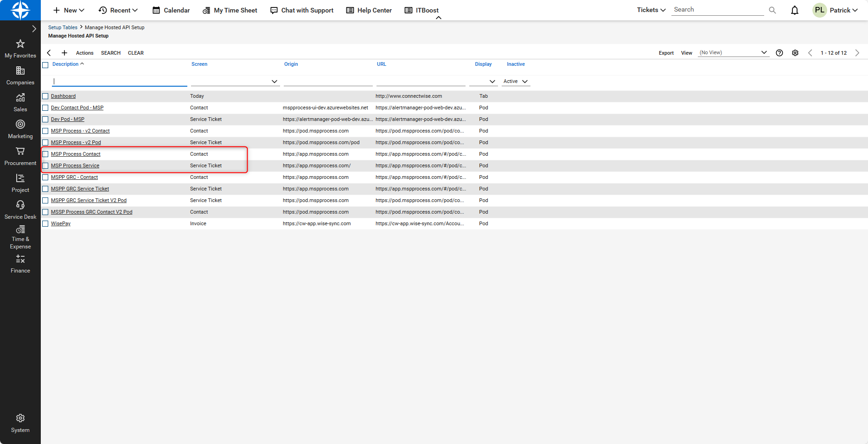The height and width of the screenshot is (444, 868).
Task: Click the magnifier search icon
Action: pos(772,10)
